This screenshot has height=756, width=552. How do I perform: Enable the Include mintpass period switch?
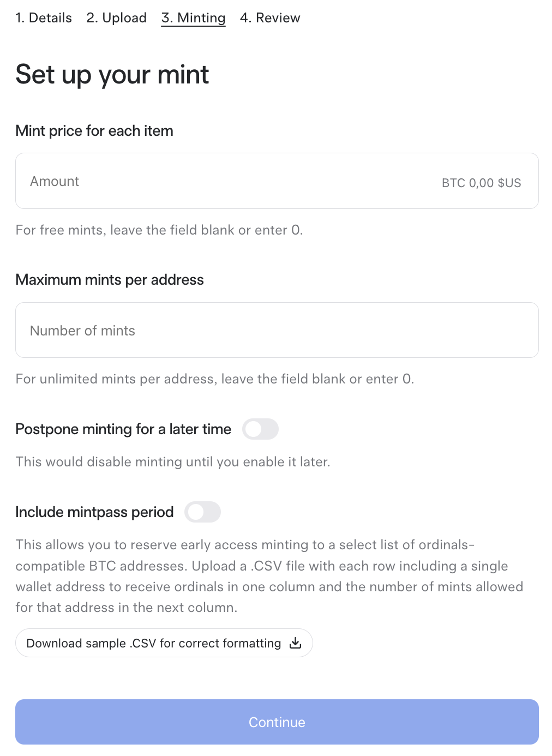(203, 512)
